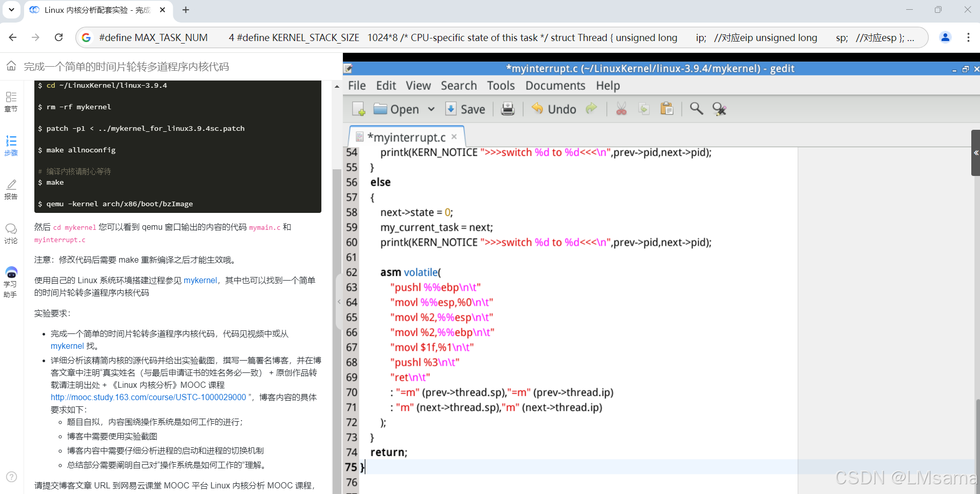980x494 pixels.
Task: Click the Redo arrow icon
Action: (591, 108)
